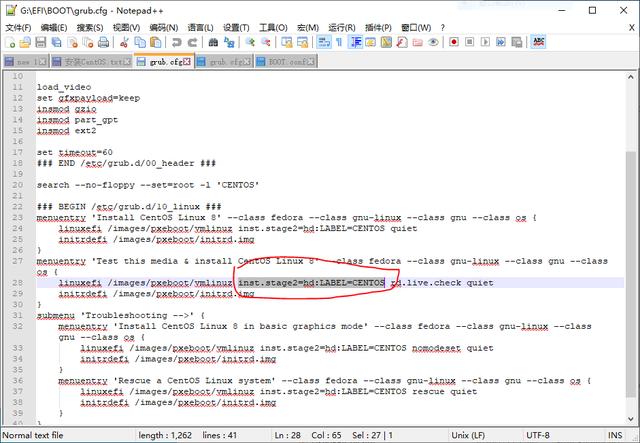This screenshot has width=640, height=443.
Task: Click the Redo arrow icon
Action: (x=192, y=42)
